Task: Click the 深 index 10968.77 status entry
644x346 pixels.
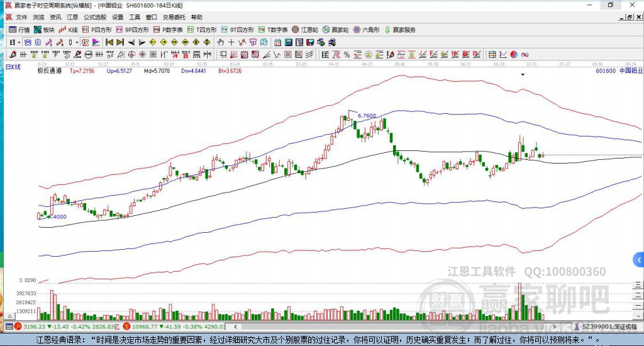Action: 174,326
